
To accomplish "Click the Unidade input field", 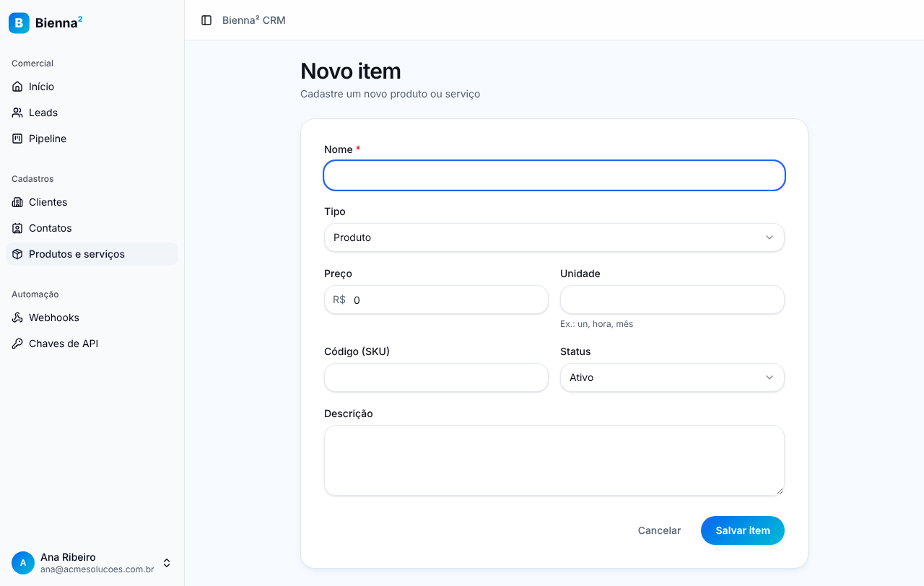I will 672,299.
